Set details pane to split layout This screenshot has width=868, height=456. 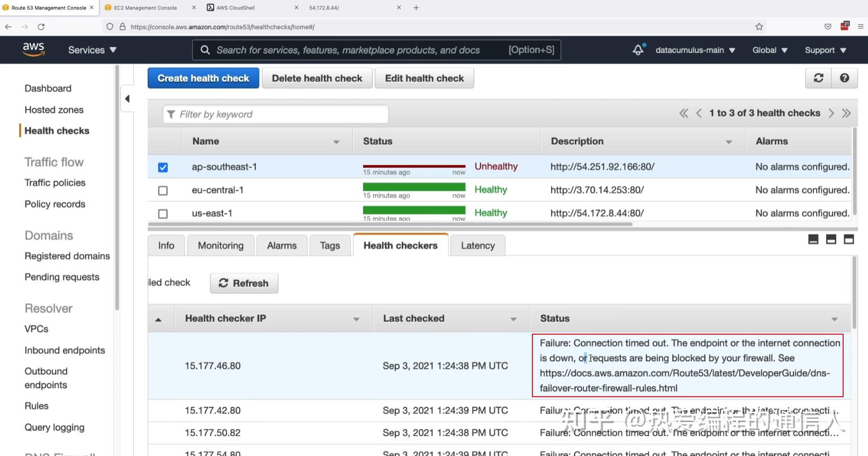coord(831,239)
